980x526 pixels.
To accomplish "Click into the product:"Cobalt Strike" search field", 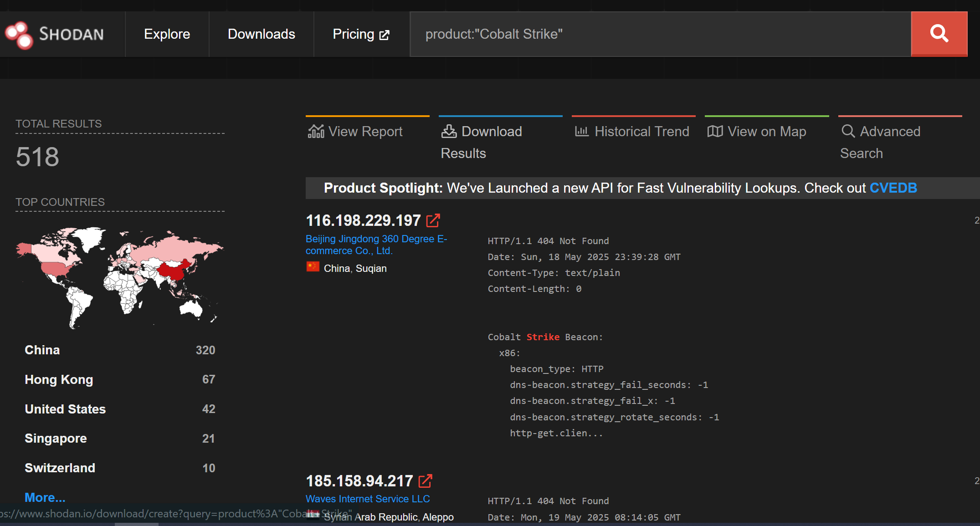I will [661, 34].
